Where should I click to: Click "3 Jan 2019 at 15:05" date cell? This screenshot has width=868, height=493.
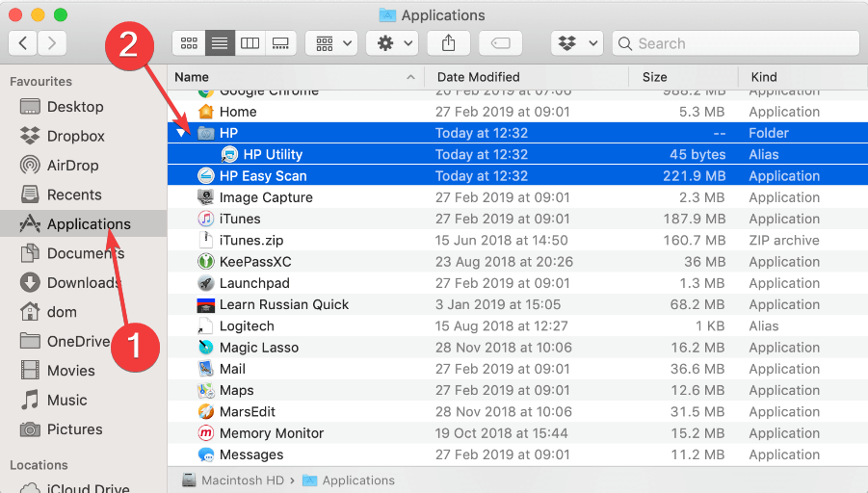[x=498, y=305]
